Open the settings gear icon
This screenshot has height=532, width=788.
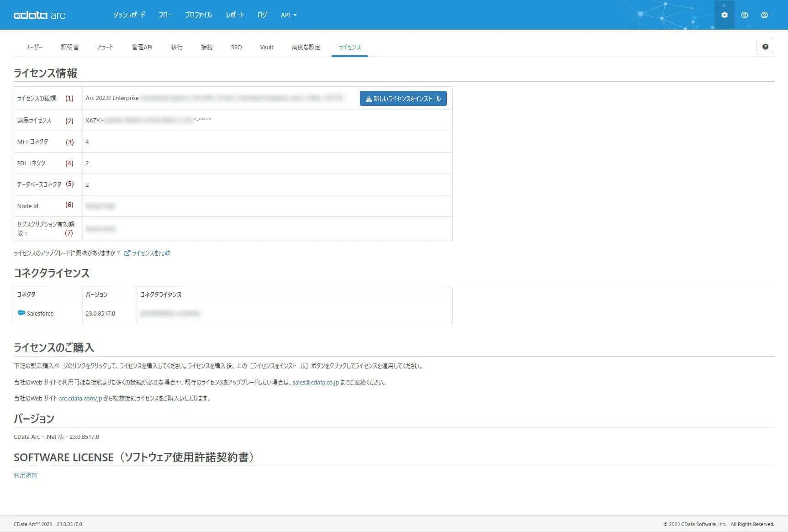pos(724,15)
